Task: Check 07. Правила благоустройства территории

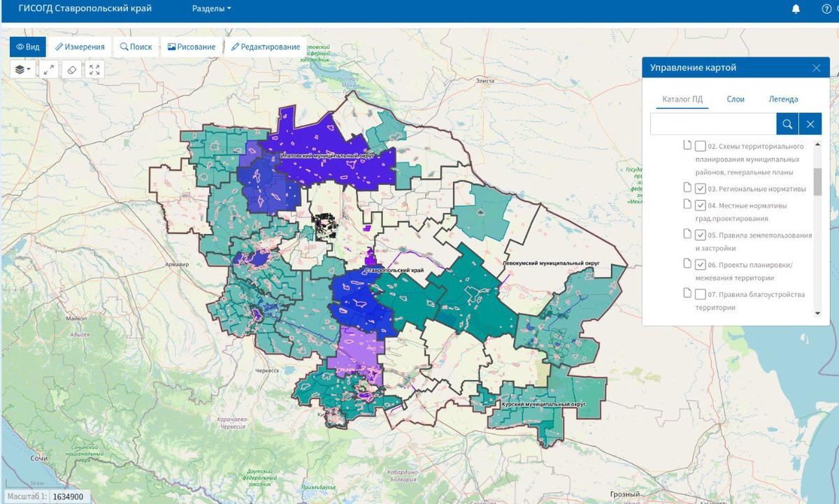Action: point(701,294)
